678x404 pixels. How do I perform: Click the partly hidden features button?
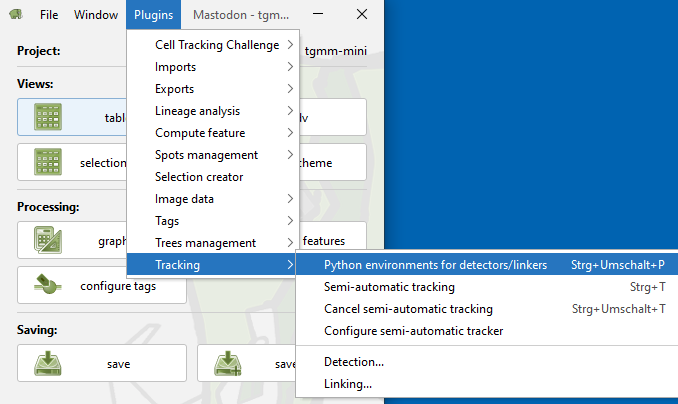click(333, 236)
